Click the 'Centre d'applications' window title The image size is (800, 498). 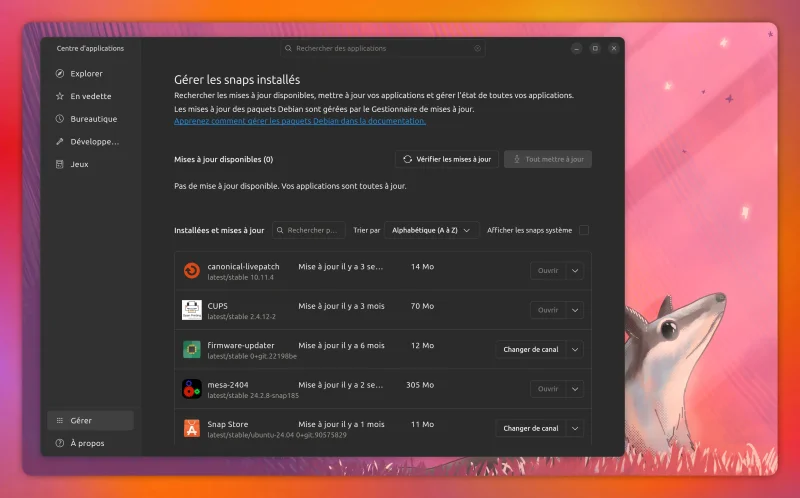pyautogui.click(x=90, y=48)
